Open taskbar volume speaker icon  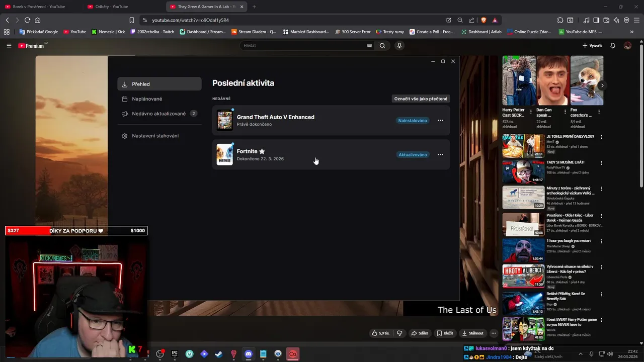610,354
